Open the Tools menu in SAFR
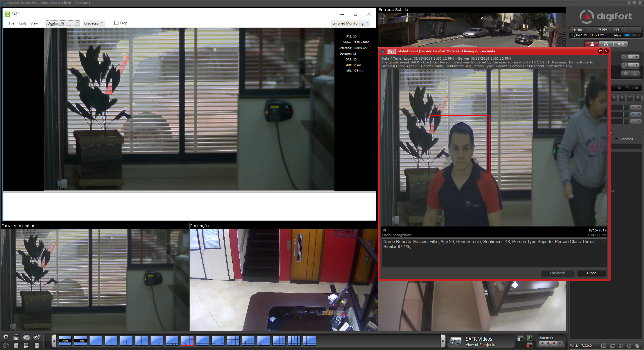 [x=22, y=23]
